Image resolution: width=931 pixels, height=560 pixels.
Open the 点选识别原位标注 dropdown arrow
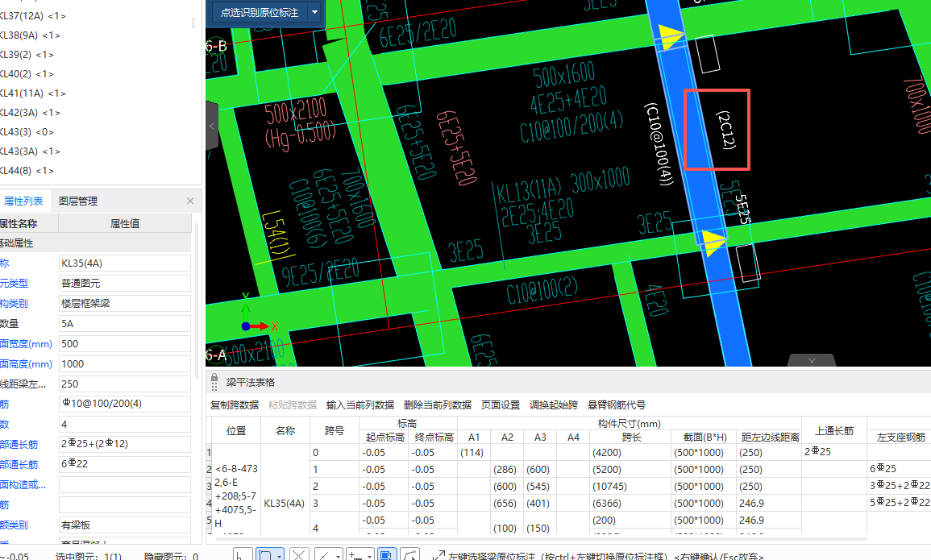click(x=314, y=12)
